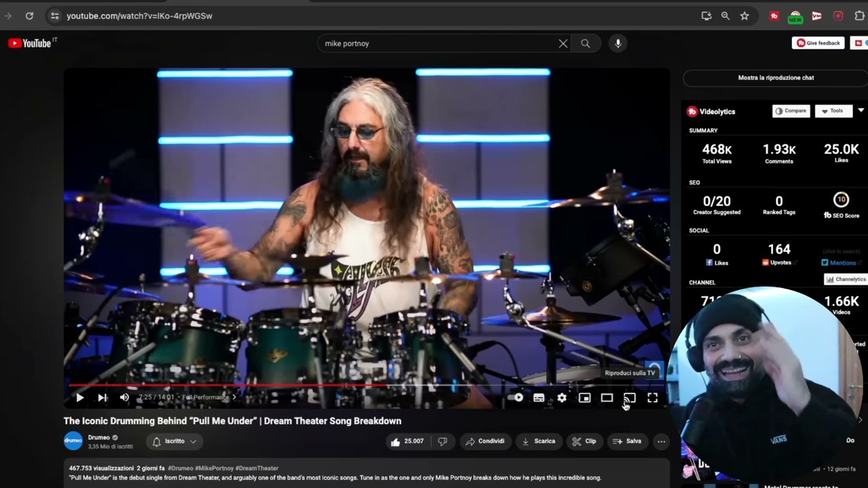
Task: Start voice search with microphone
Action: click(x=617, y=43)
